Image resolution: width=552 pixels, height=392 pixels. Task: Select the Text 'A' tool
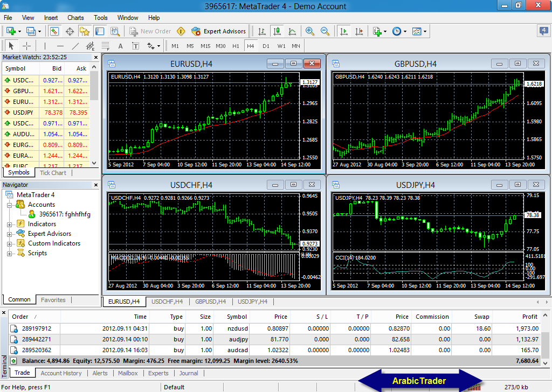point(120,46)
